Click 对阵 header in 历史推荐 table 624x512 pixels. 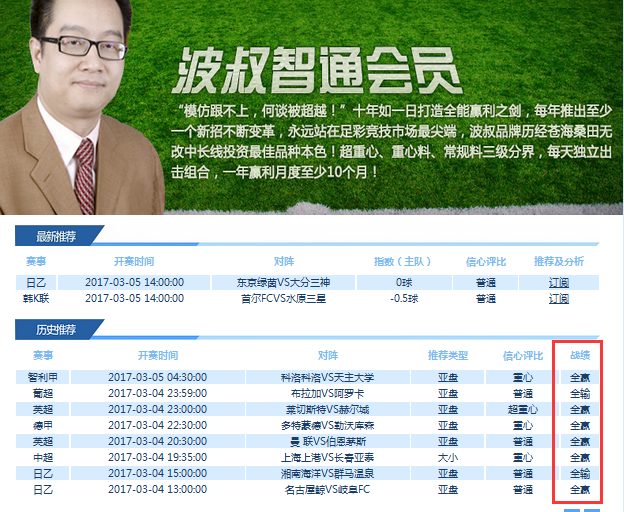pyautogui.click(x=328, y=355)
